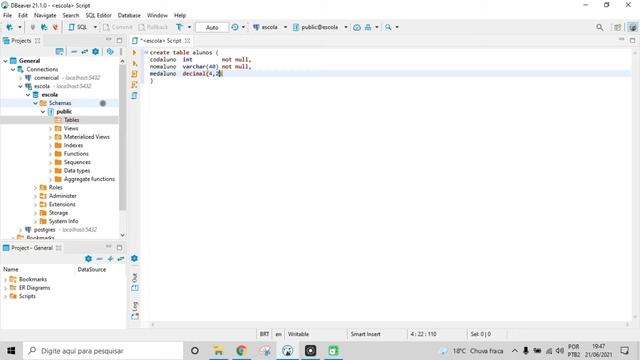The width and height of the screenshot is (640, 360).
Task: Expand the Views folder
Action: [51, 129]
